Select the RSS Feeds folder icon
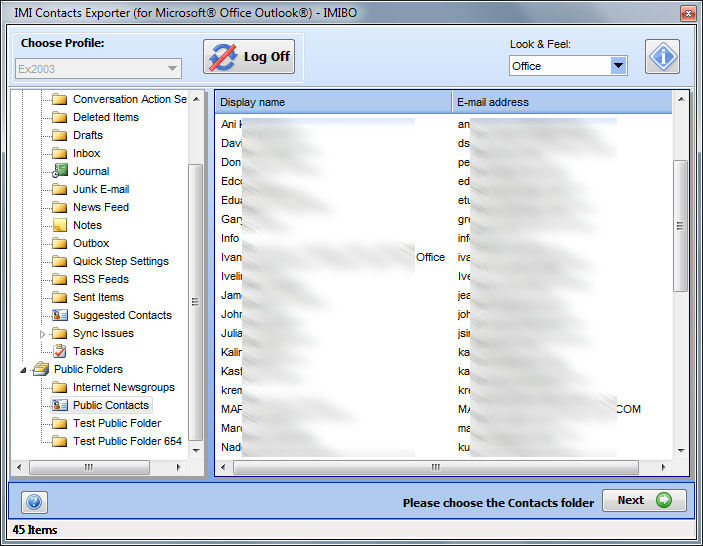 click(x=59, y=279)
